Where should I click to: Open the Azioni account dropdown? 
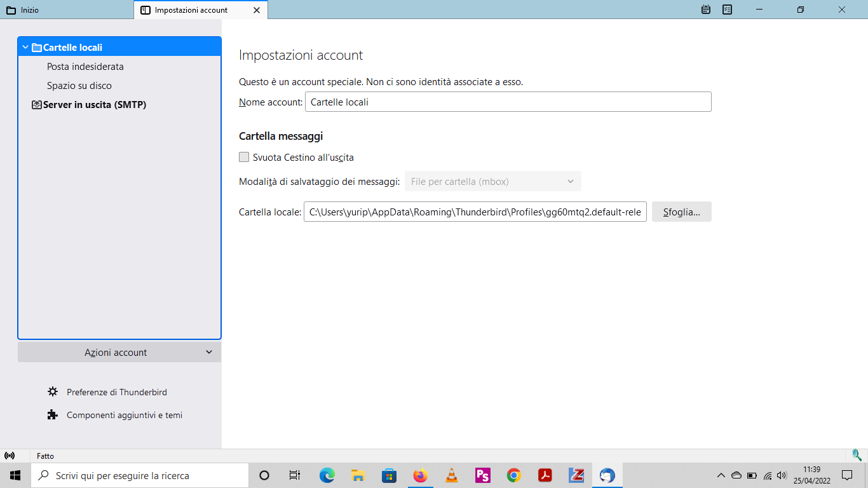(x=119, y=352)
